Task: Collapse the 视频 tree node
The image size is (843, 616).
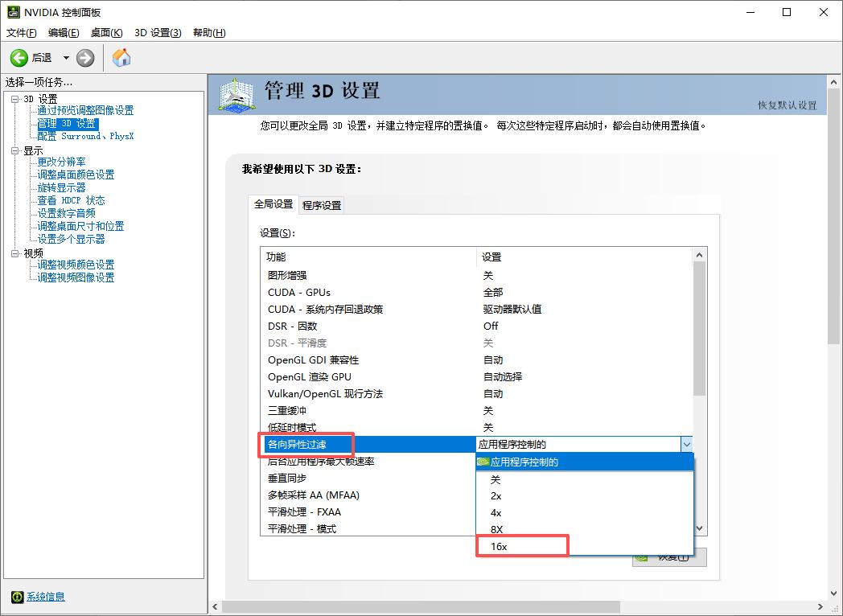Action: tap(15, 253)
